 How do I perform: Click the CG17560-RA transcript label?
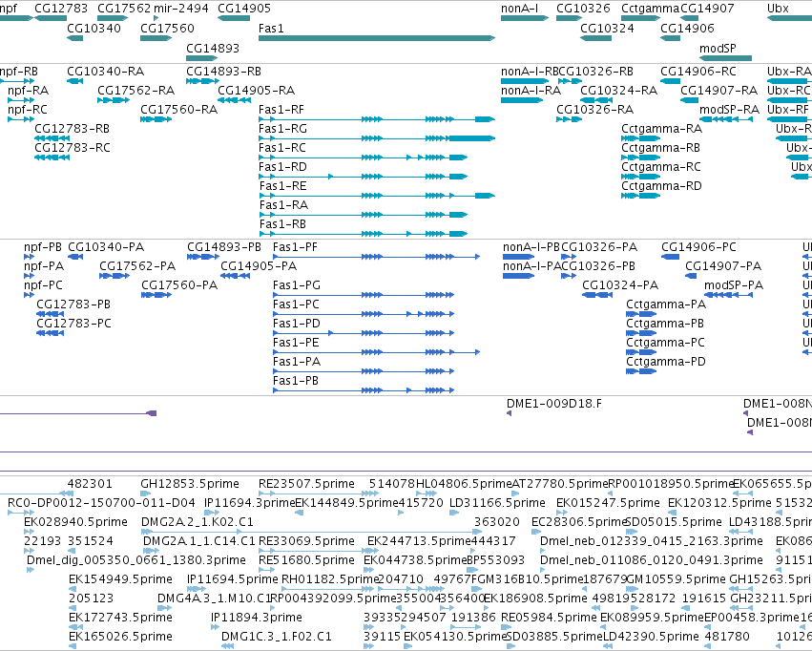179,109
